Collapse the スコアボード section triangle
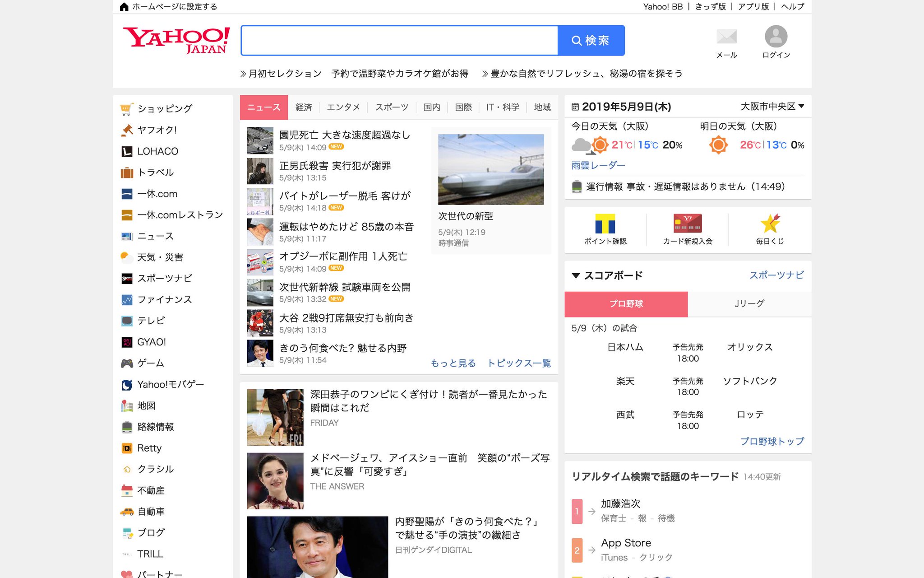Viewport: 924px width, 578px height. [x=576, y=275]
